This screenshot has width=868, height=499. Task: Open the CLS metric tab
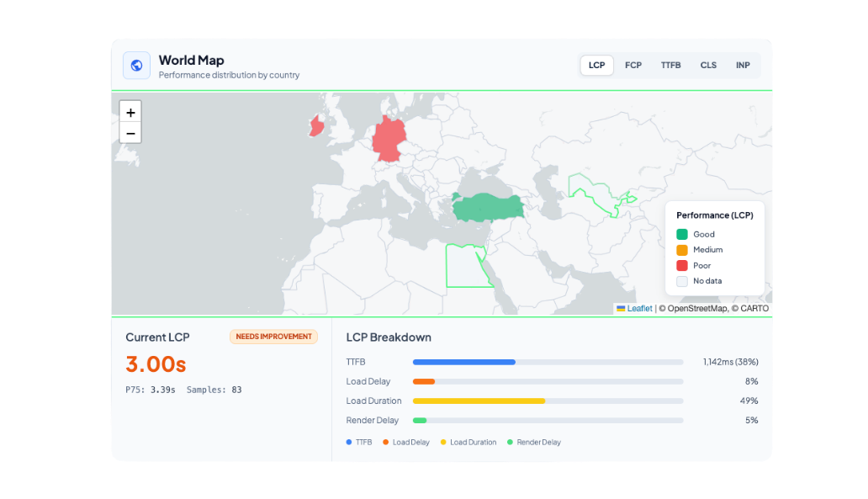(708, 66)
